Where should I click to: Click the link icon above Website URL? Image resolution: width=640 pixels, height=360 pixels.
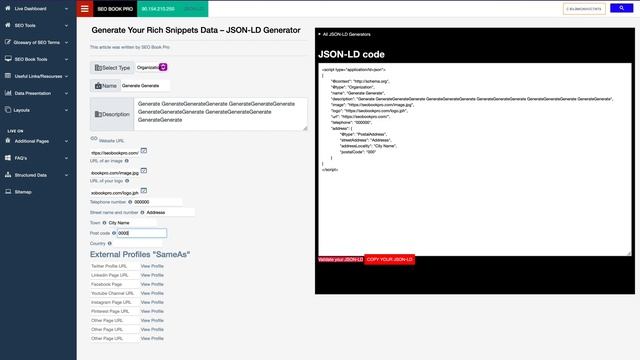[93, 139]
